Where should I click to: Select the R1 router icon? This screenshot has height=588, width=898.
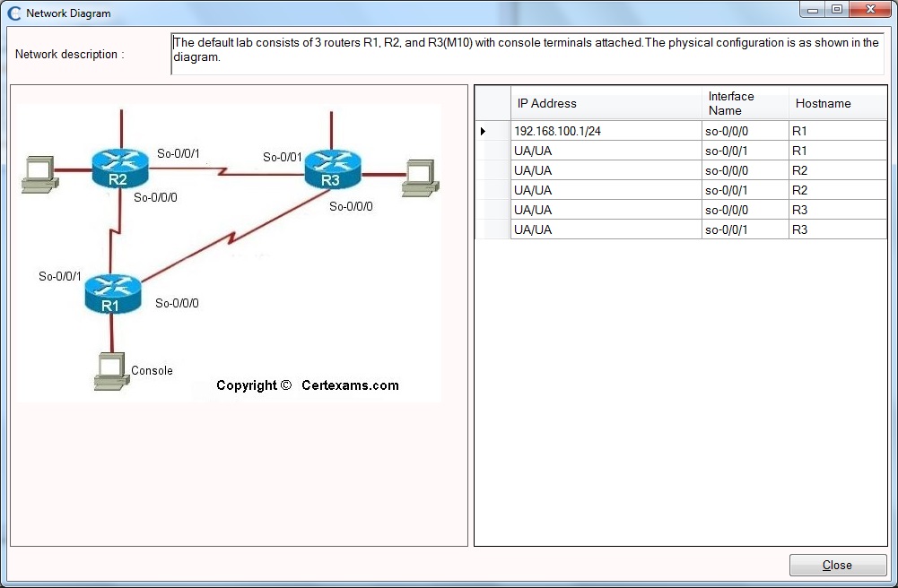click(112, 292)
